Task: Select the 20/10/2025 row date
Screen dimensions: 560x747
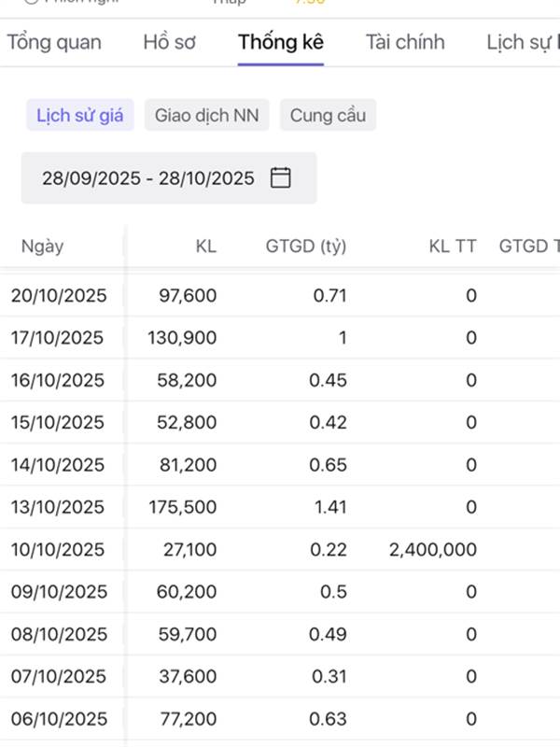Action: pyautogui.click(x=59, y=296)
